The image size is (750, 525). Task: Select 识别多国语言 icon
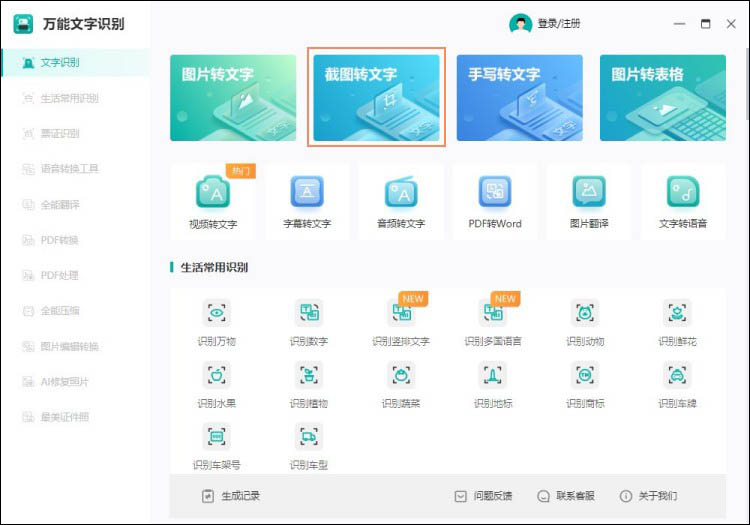click(x=493, y=313)
